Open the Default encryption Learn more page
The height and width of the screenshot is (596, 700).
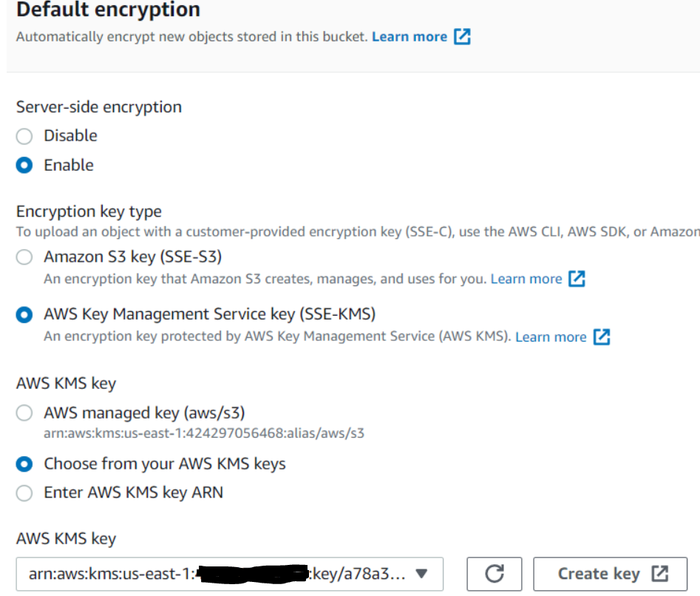410,35
